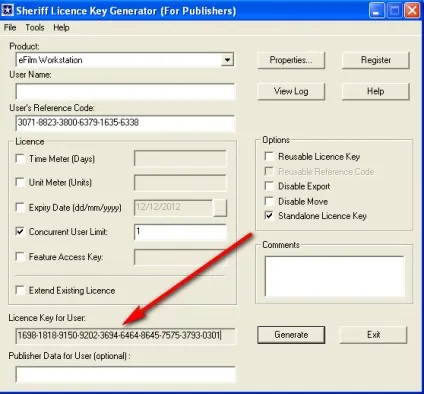Click the Register button
Image resolution: width=424 pixels, height=394 pixels.
point(376,60)
